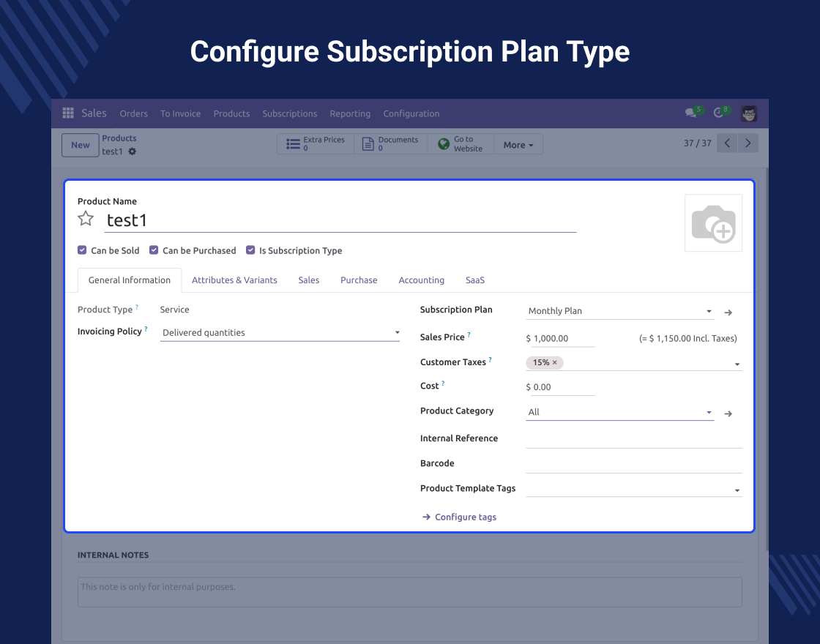
Task: Toggle Is Subscription Type checkbox
Action: coord(250,250)
